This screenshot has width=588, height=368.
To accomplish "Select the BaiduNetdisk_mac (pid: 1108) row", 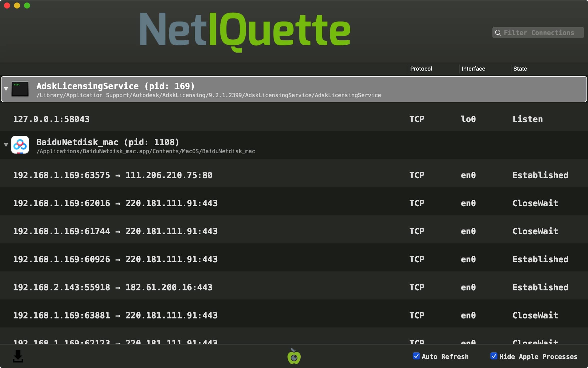I will [x=294, y=145].
